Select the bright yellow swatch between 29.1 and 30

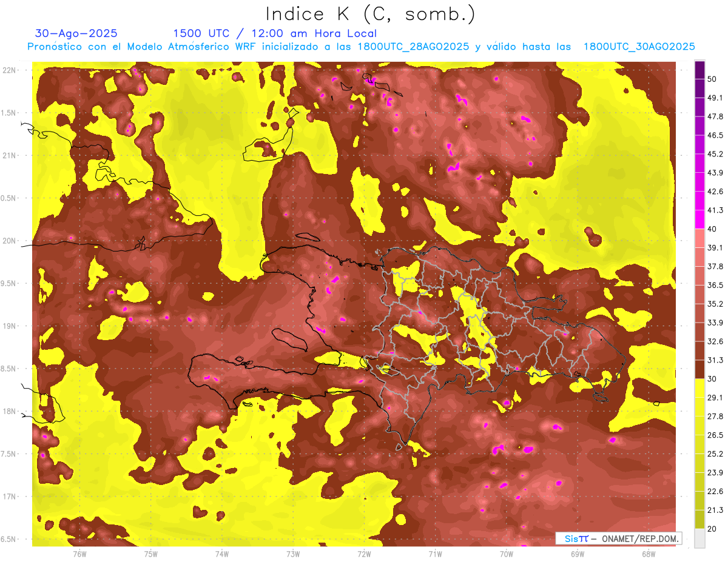699,388
